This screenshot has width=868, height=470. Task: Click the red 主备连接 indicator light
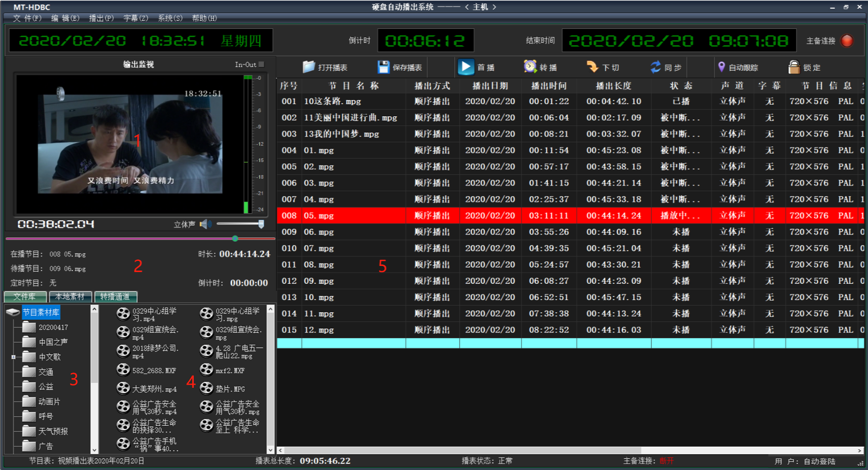[847, 41]
